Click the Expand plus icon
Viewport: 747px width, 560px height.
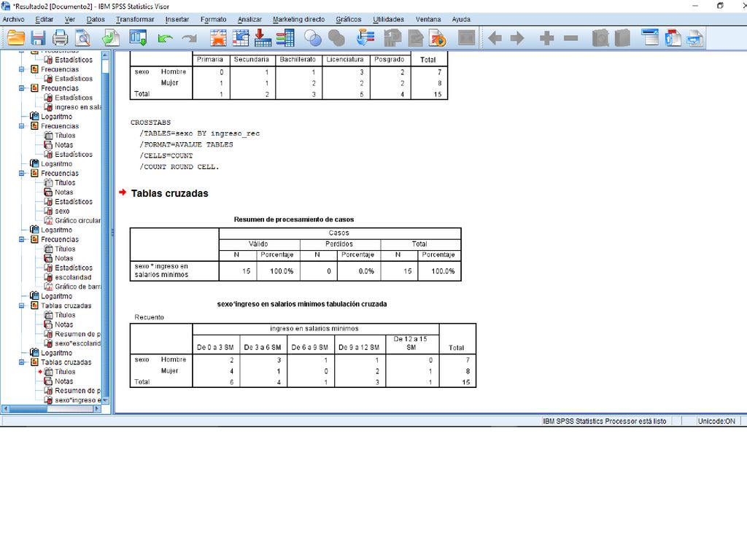(547, 38)
